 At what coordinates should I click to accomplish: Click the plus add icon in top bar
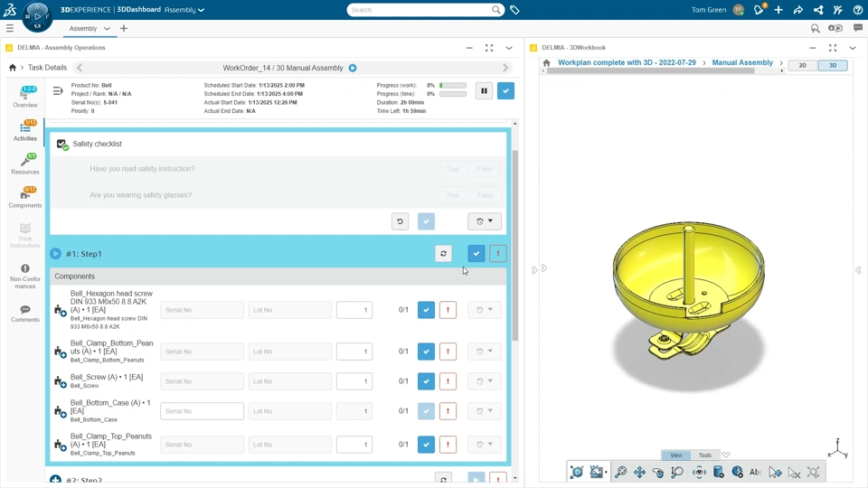pos(778,9)
